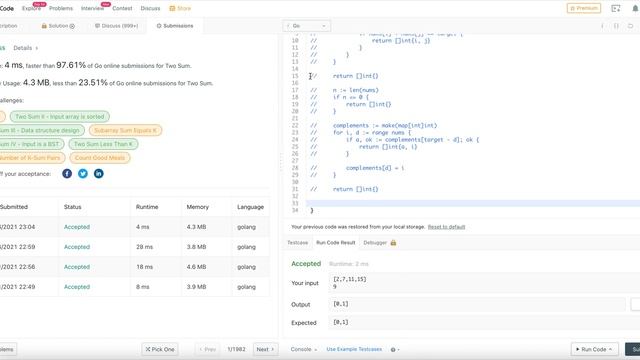Image resolution: width=640 pixels, height=360 pixels.
Task: Open the Input is a BST challenge
Action: 31,144
